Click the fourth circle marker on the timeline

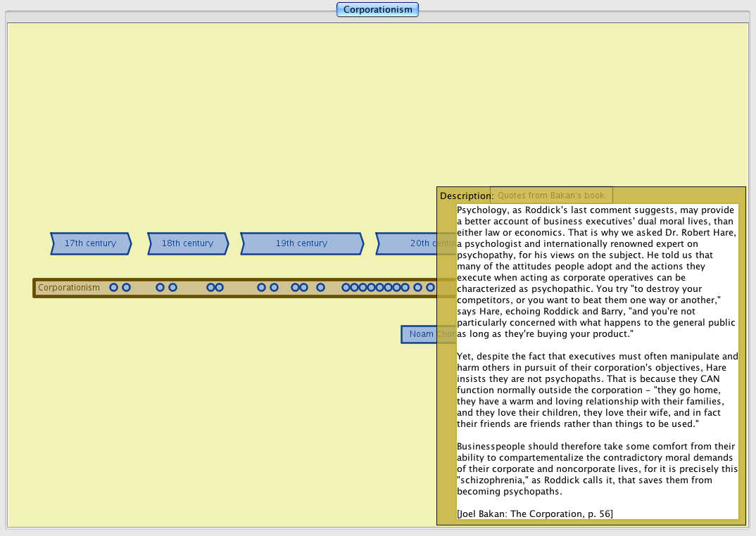pos(173,288)
